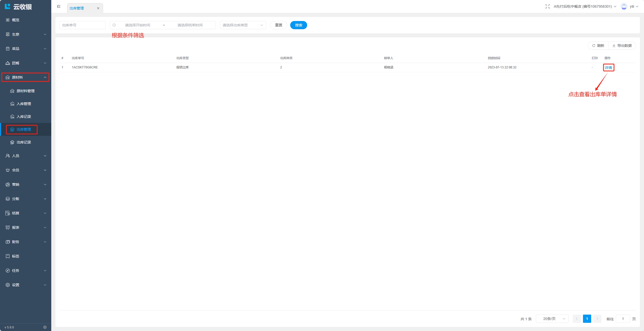Open 标签 bookmark item in sidebar
The width and height of the screenshot is (644, 331).
coord(15,256)
